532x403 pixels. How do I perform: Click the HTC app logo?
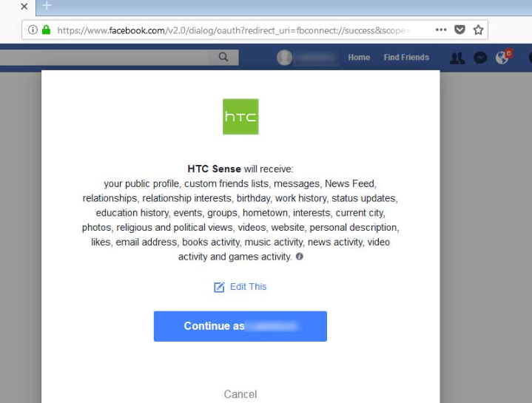tap(240, 117)
